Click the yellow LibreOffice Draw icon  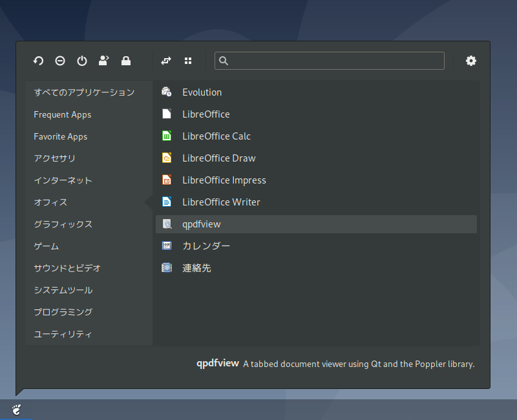tap(167, 158)
